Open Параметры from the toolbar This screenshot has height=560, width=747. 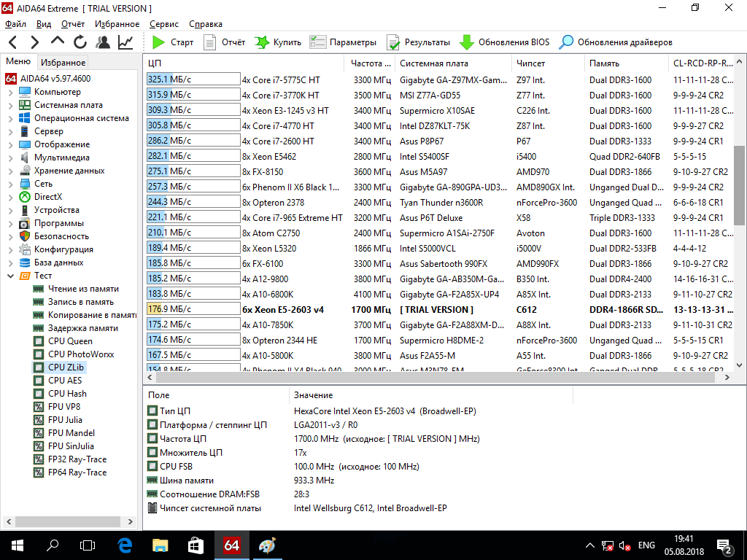point(343,42)
